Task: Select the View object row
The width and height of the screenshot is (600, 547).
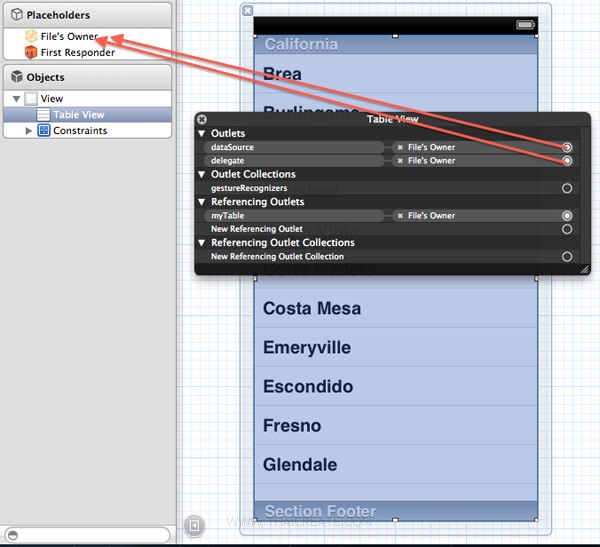Action: coord(87,99)
